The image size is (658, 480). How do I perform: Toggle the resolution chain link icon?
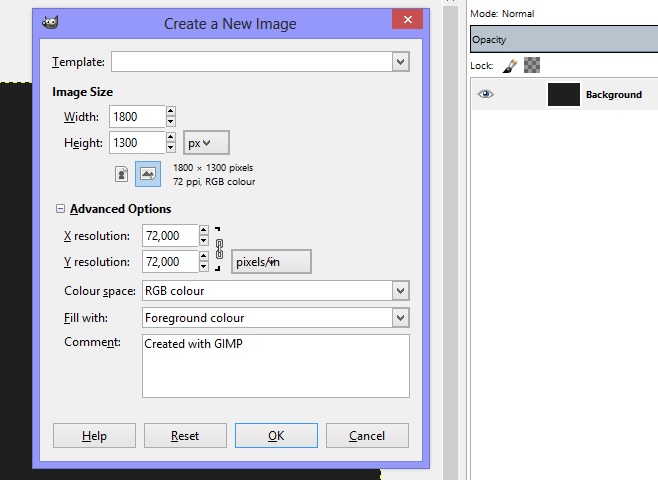point(219,249)
